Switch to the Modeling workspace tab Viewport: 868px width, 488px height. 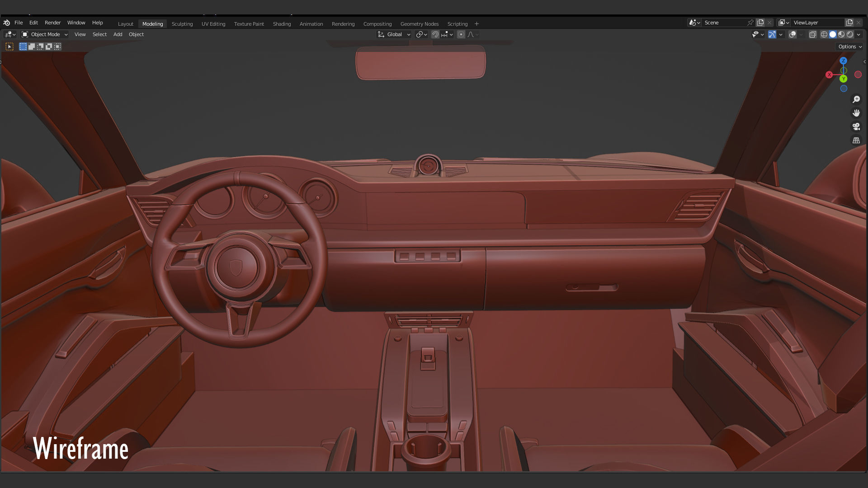(153, 24)
